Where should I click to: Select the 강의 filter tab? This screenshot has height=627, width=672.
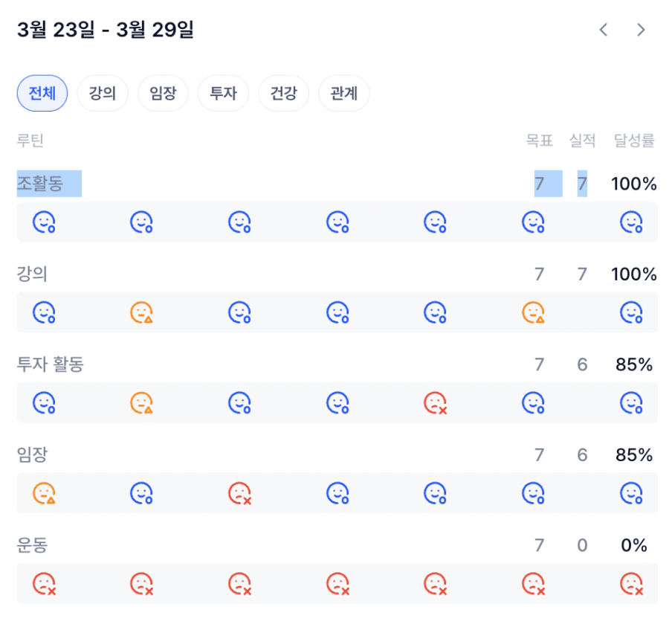click(x=103, y=94)
